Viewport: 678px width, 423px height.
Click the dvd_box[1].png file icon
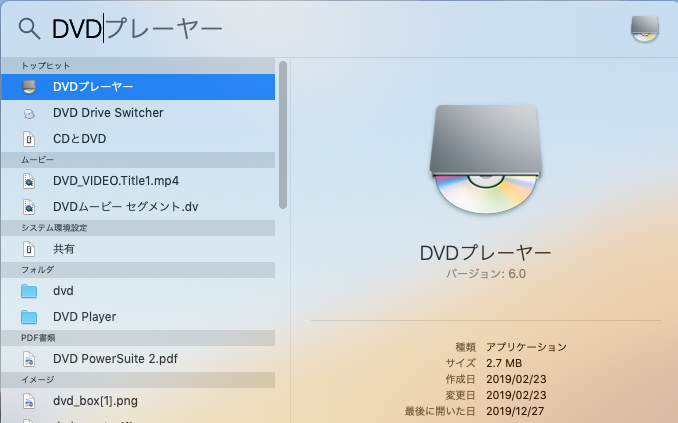(29, 401)
